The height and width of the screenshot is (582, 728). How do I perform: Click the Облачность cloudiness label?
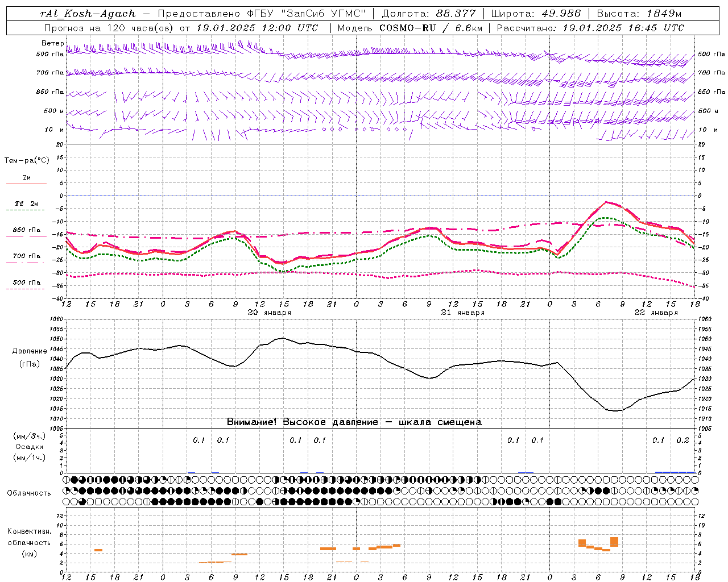click(29, 493)
